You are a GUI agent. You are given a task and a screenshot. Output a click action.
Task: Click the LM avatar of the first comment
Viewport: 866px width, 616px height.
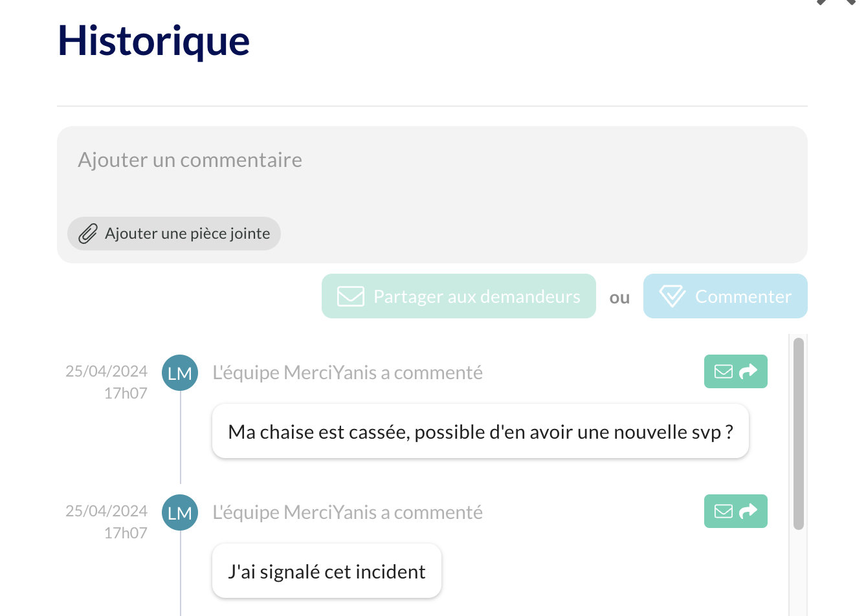(180, 373)
